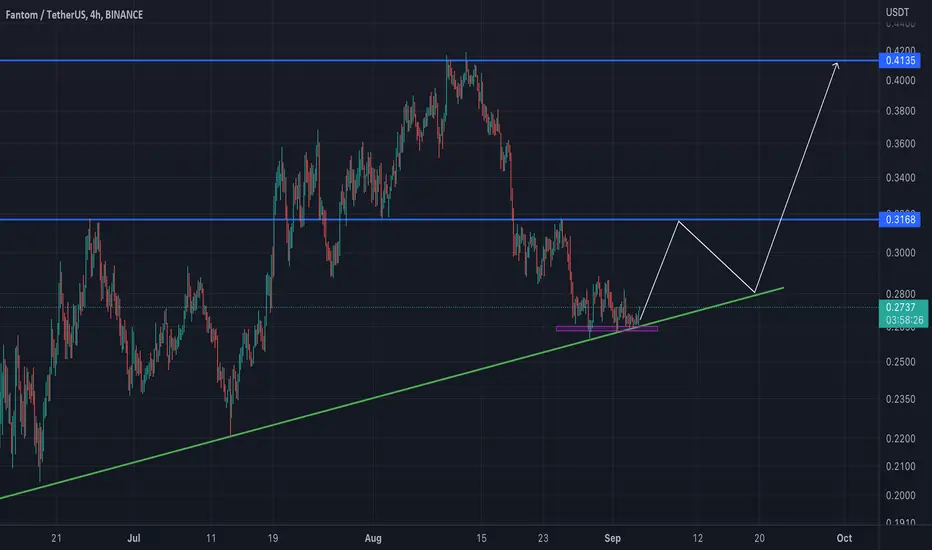Image resolution: width=932 pixels, height=550 pixels.
Task: Click the 15 date axis label
Action: (481, 538)
